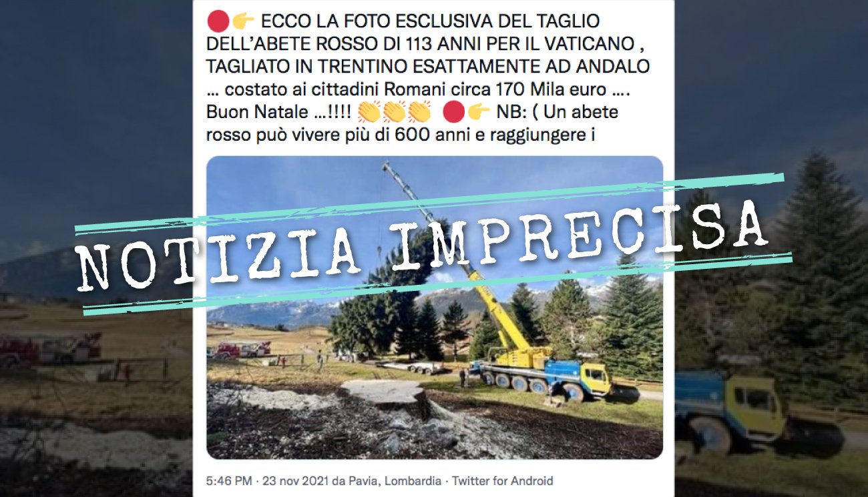Click the clapping hands emojis after Buon Natale
The width and height of the screenshot is (868, 497).
click(395, 111)
